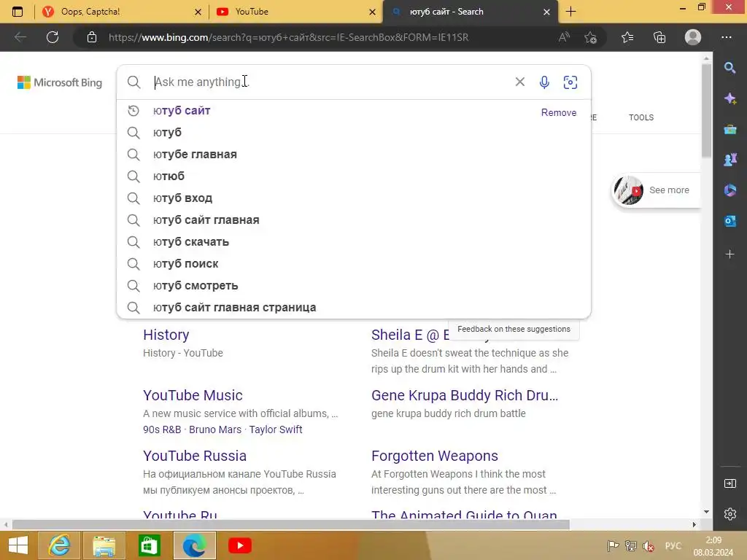747x560 pixels.
Task: Open the Outlook icon in sidebar
Action: tap(729, 221)
